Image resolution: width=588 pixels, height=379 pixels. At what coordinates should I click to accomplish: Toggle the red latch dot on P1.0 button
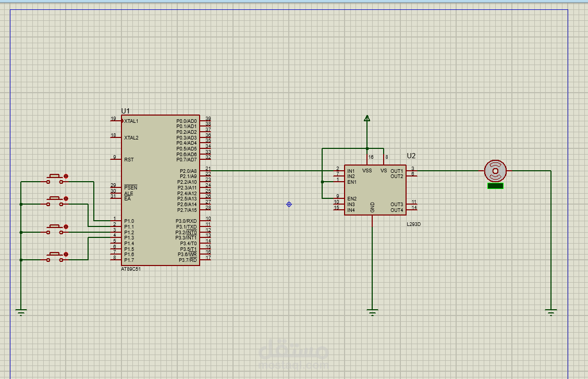pos(66,176)
